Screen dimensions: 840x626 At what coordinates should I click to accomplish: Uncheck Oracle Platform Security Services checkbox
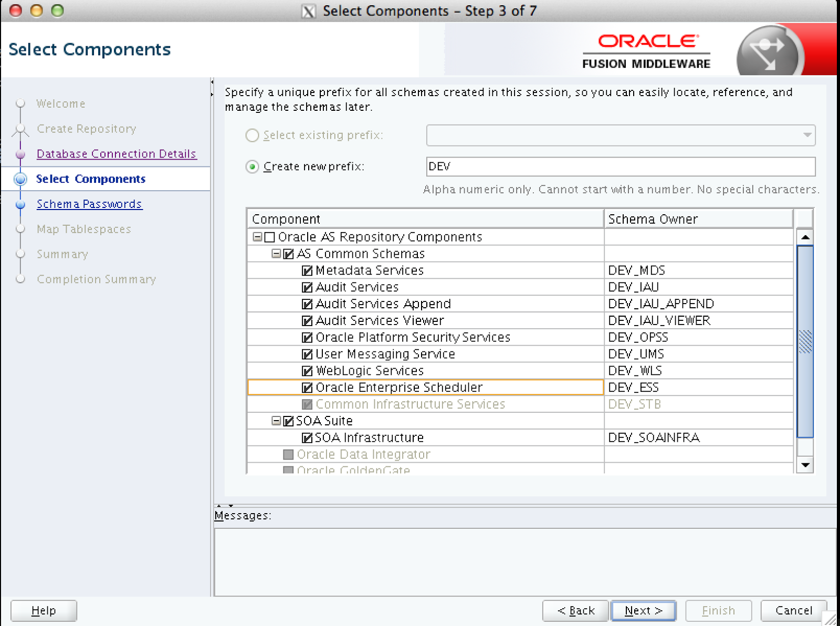(x=307, y=338)
